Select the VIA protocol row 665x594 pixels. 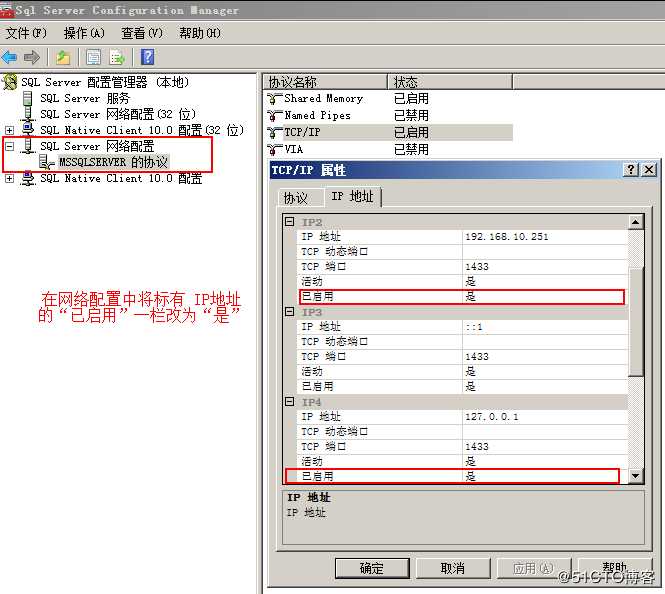(x=389, y=149)
